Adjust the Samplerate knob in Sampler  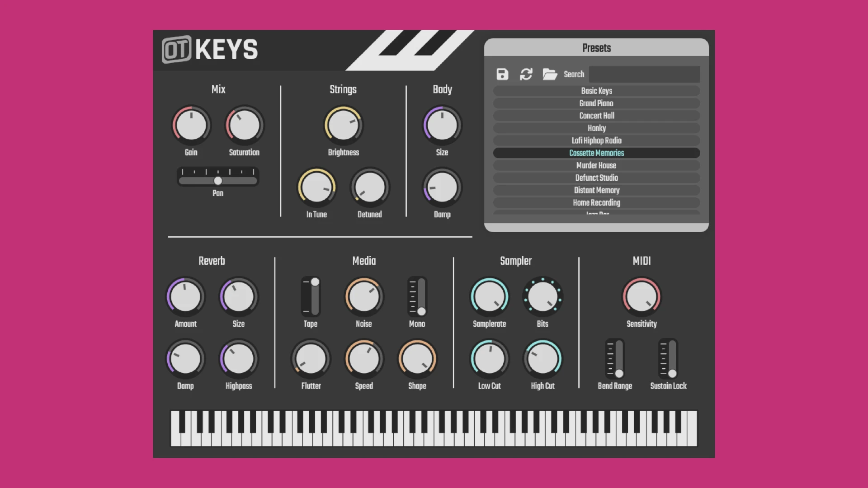pyautogui.click(x=489, y=296)
